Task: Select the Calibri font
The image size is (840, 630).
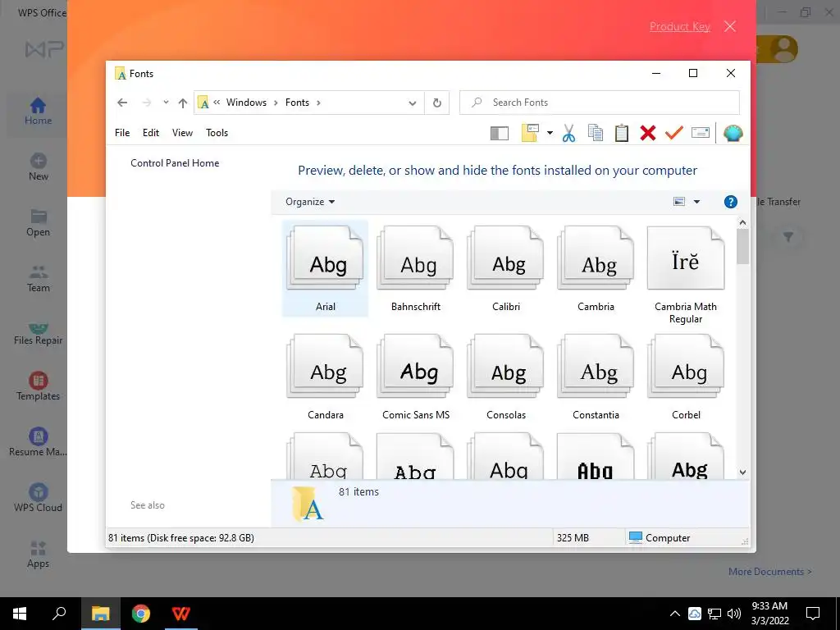Action: coord(505,269)
